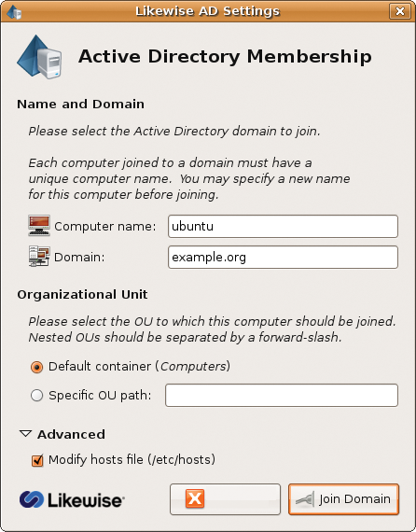Select the Default container (Computers) radio option
The height and width of the screenshot is (532, 416).
[36, 367]
